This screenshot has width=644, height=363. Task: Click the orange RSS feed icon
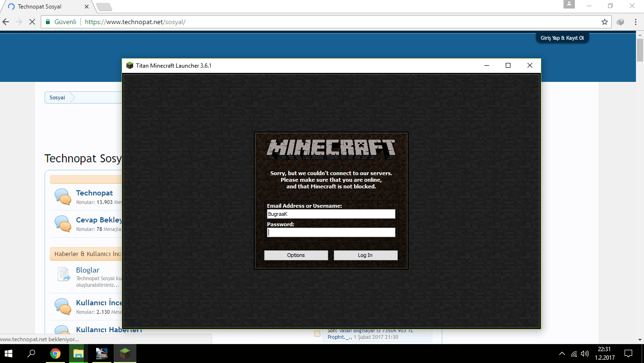(317, 334)
